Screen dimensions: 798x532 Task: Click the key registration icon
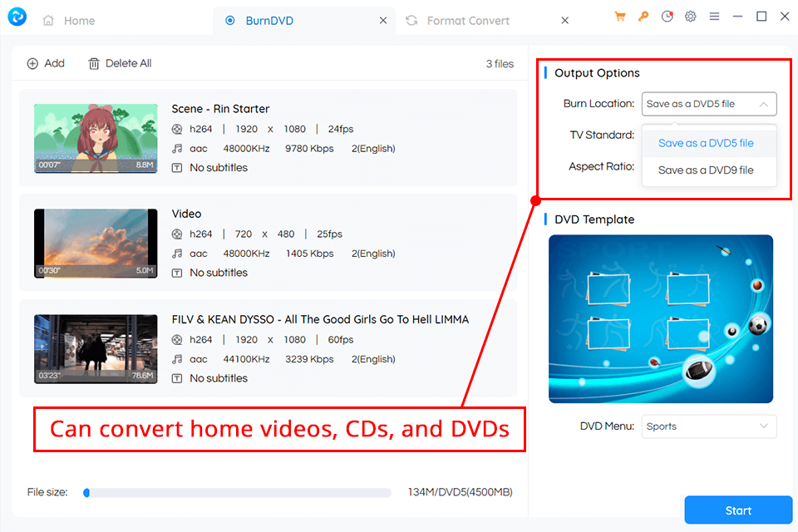[643, 16]
